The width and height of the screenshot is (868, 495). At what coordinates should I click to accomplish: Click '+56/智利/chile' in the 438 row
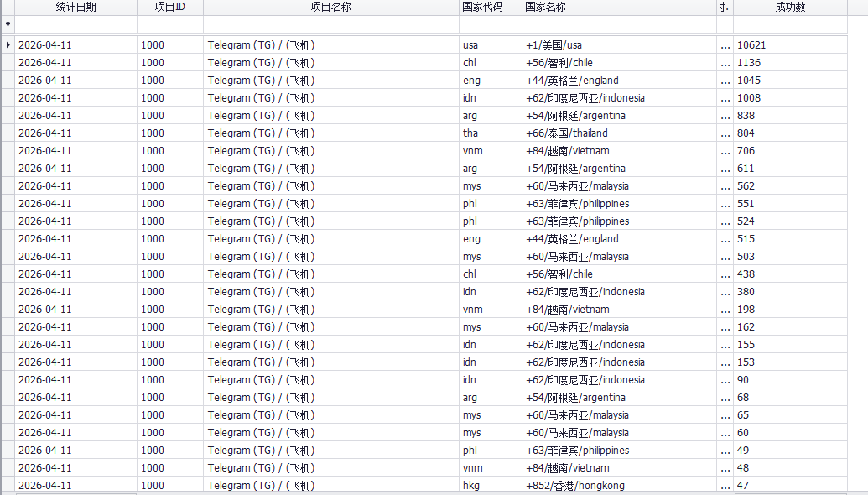620,274
